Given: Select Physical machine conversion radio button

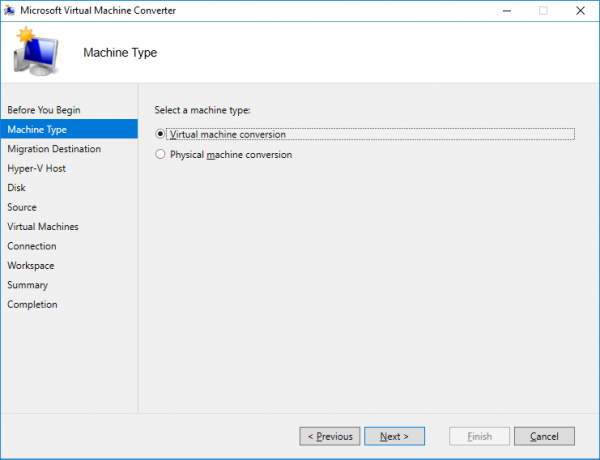Looking at the screenshot, I should (x=160, y=154).
